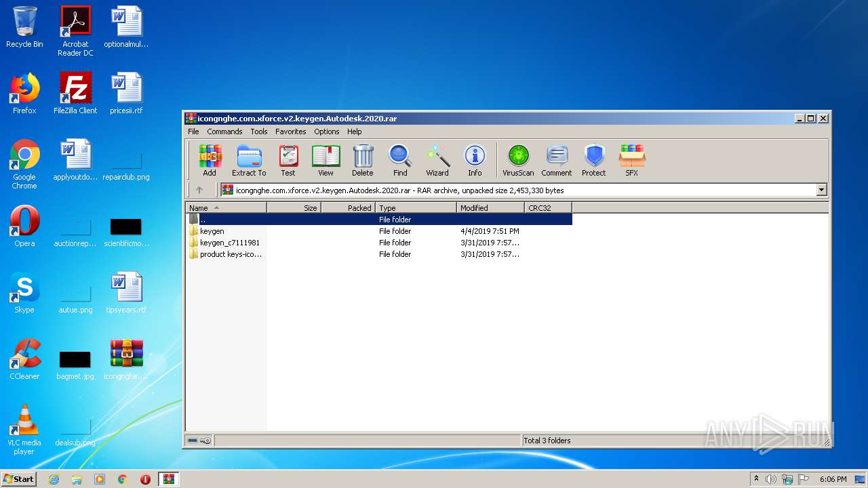Screen dimensions: 868x488
Task: Select bagmet.jpg desktop file
Action: click(75, 366)
